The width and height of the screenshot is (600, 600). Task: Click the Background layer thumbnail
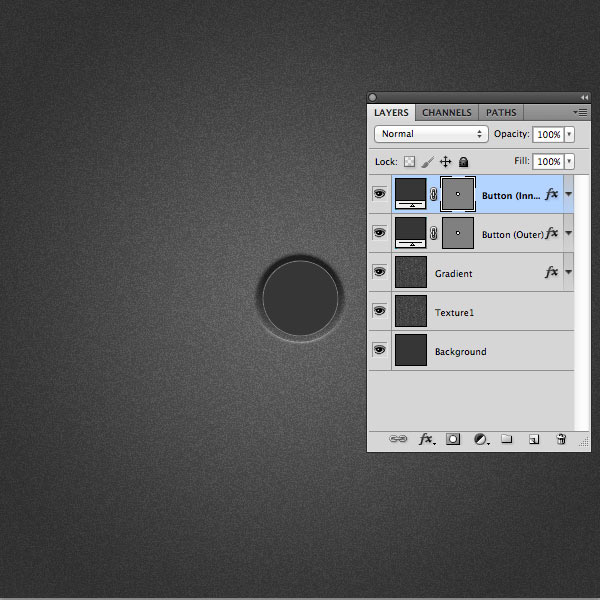tap(411, 350)
